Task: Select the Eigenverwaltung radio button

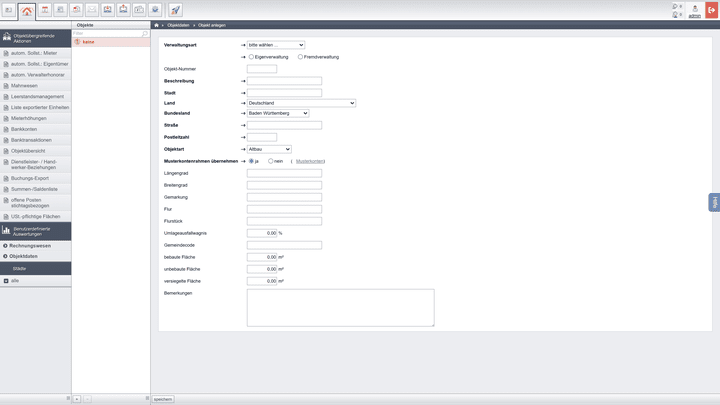Action: click(251, 57)
